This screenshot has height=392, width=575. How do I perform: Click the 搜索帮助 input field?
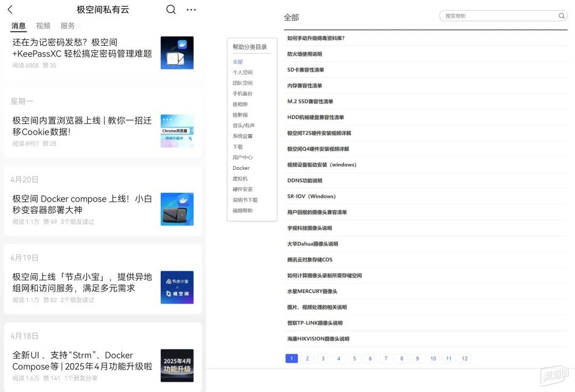pyautogui.click(x=503, y=16)
